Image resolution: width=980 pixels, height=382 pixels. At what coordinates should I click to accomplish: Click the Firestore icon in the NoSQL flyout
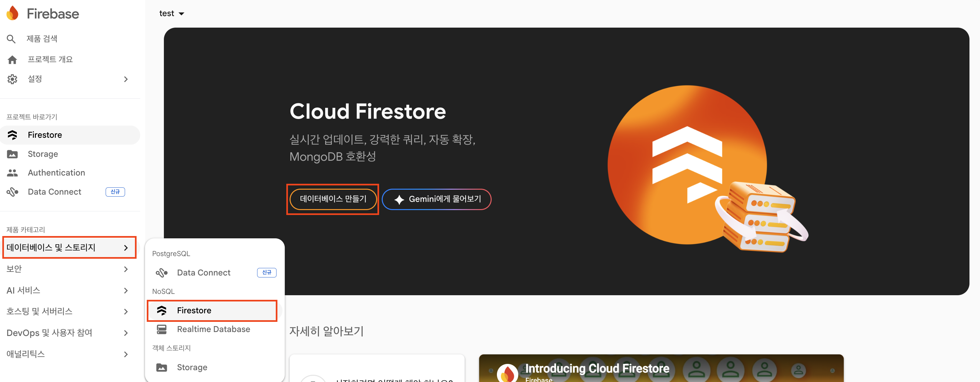point(162,311)
